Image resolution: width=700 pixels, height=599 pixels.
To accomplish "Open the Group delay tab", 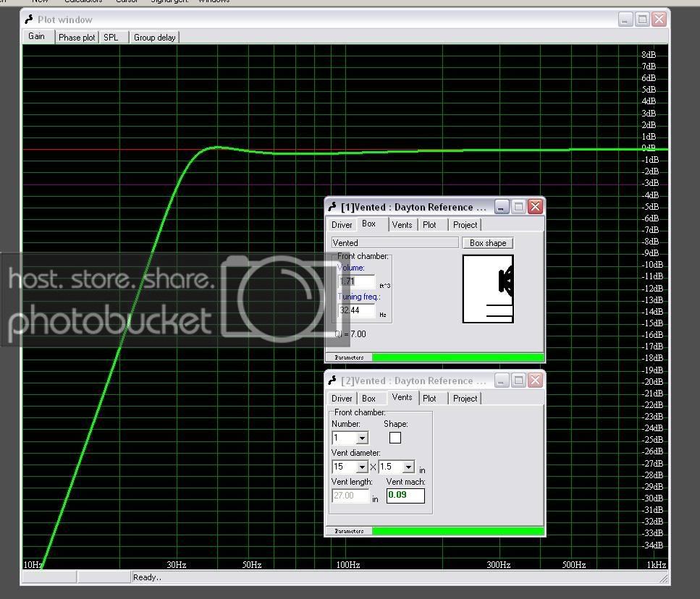I will [154, 38].
